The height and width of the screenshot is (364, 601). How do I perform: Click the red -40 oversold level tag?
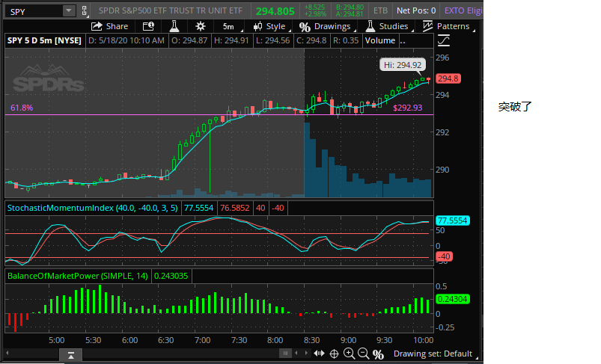pos(445,256)
